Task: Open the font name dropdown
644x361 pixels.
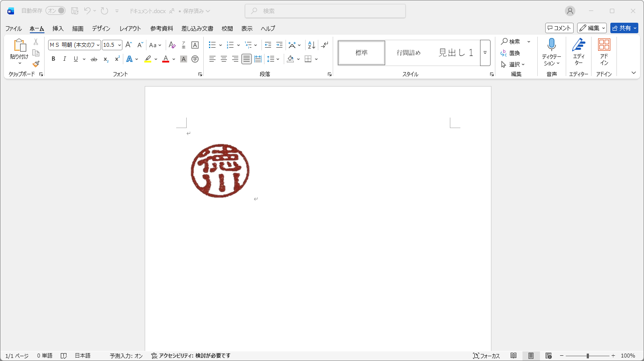Action: [98, 45]
